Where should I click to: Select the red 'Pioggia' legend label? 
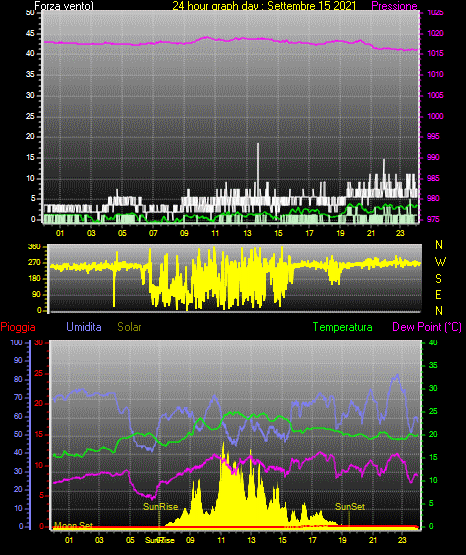pos(18,327)
